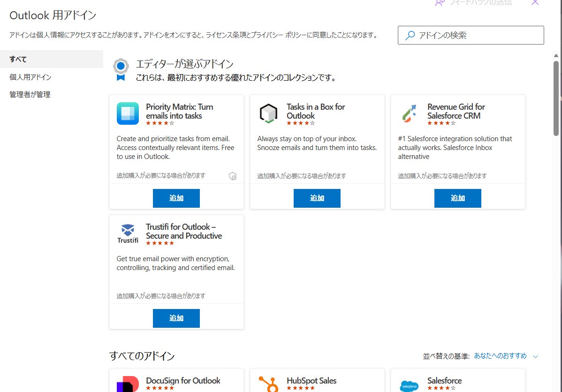This screenshot has height=392, width=562.
Task: Click the Revenue Grid app icon
Action: [x=410, y=113]
